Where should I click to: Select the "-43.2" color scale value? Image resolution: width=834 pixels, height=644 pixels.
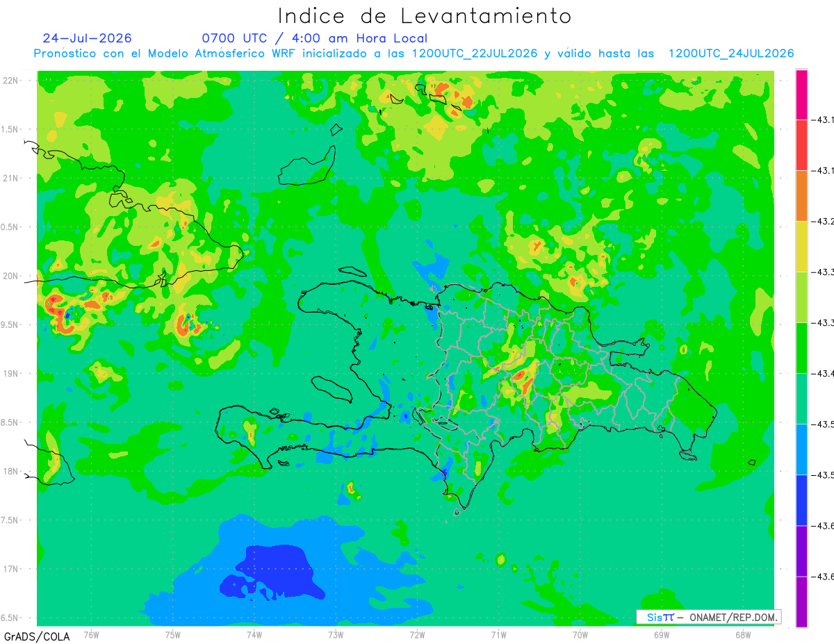pyautogui.click(x=824, y=222)
